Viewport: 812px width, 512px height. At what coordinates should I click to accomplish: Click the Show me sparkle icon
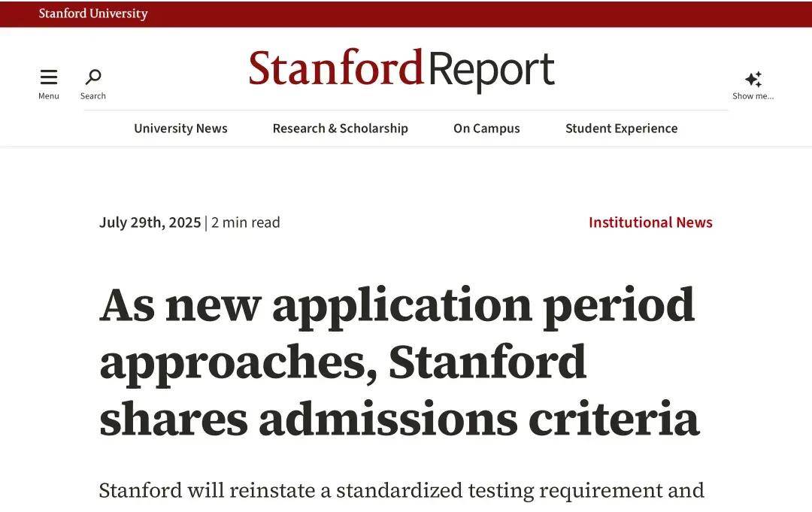pyautogui.click(x=753, y=79)
